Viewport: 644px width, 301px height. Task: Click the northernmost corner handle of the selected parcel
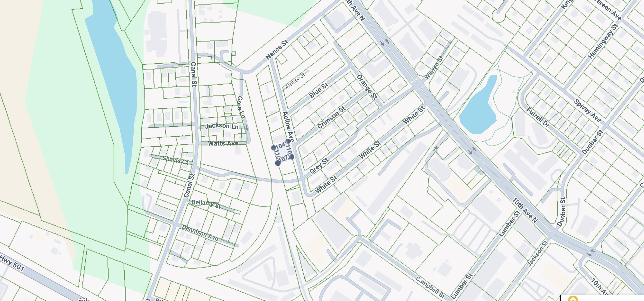click(288, 141)
